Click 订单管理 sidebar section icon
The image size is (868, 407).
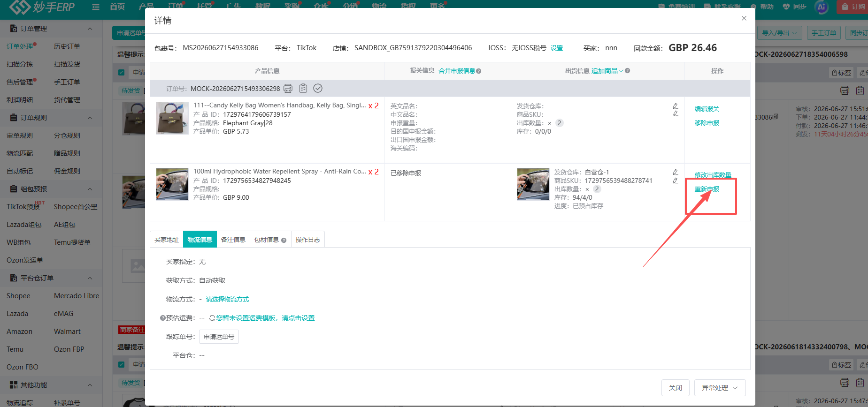coord(14,29)
